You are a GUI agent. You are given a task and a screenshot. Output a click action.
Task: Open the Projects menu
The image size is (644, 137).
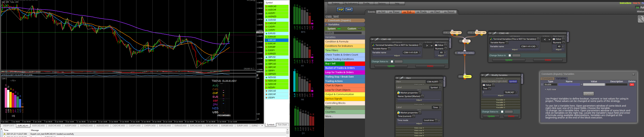pyautogui.click(x=335, y=4)
